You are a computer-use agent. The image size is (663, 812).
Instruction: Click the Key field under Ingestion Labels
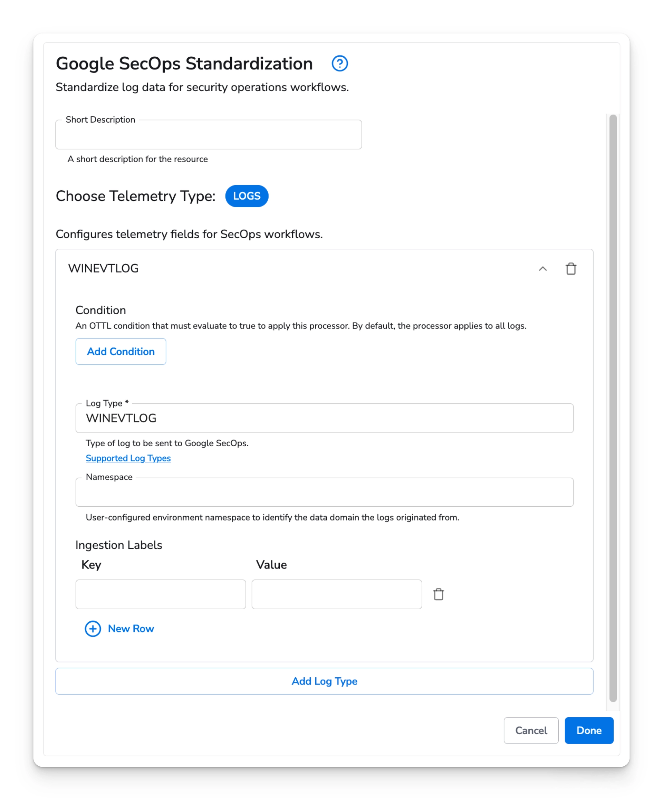[161, 594]
